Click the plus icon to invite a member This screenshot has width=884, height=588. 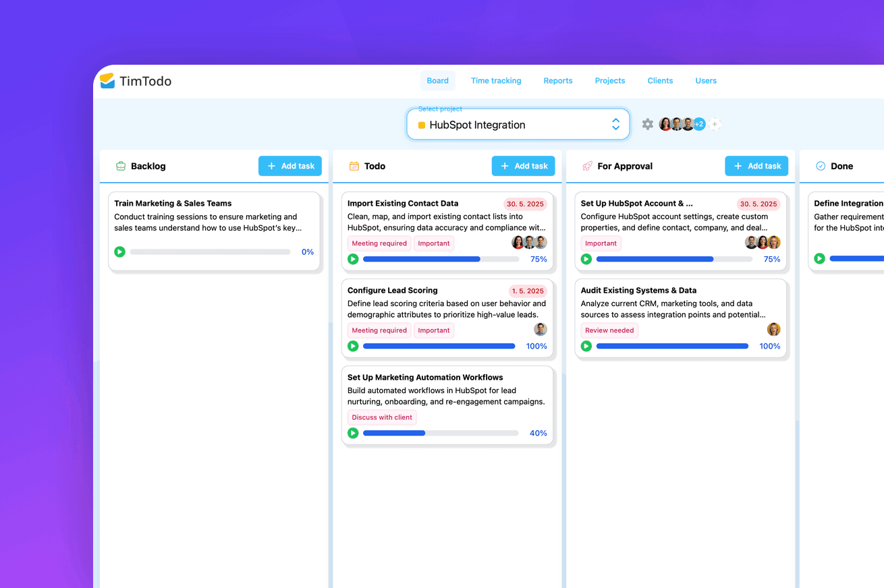coord(715,124)
